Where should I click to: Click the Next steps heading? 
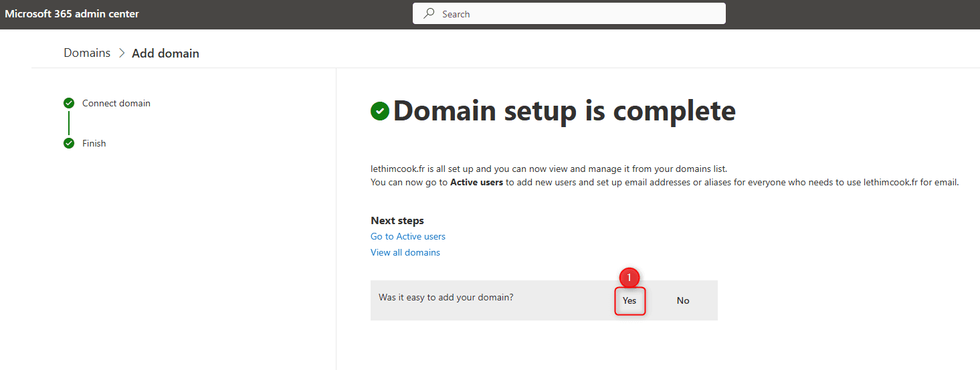tap(397, 221)
